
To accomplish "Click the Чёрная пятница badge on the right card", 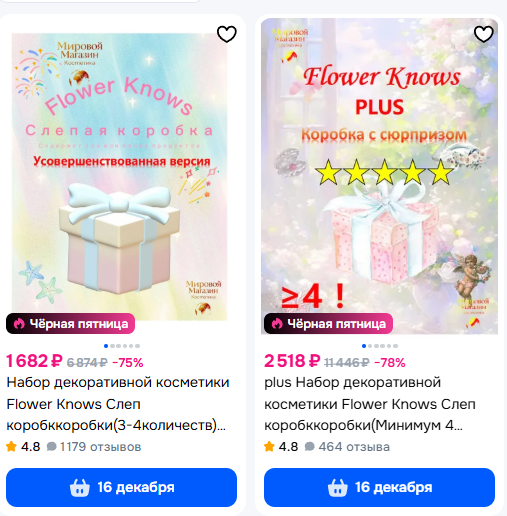I will point(328,323).
